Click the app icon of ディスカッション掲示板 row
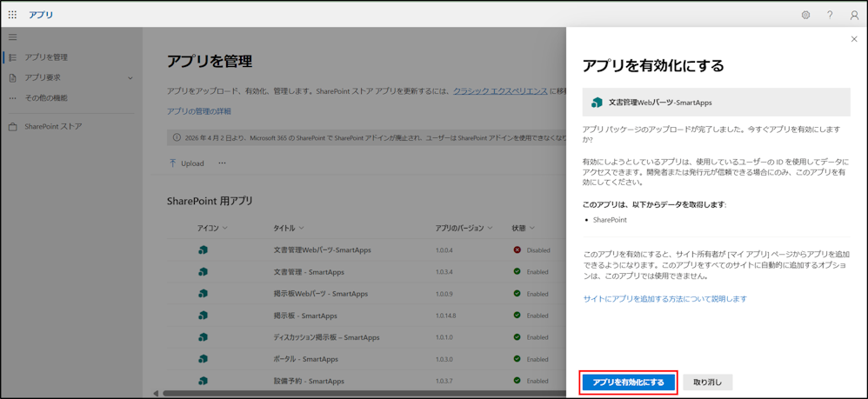Viewport: 868px width, 399px height. tap(203, 337)
